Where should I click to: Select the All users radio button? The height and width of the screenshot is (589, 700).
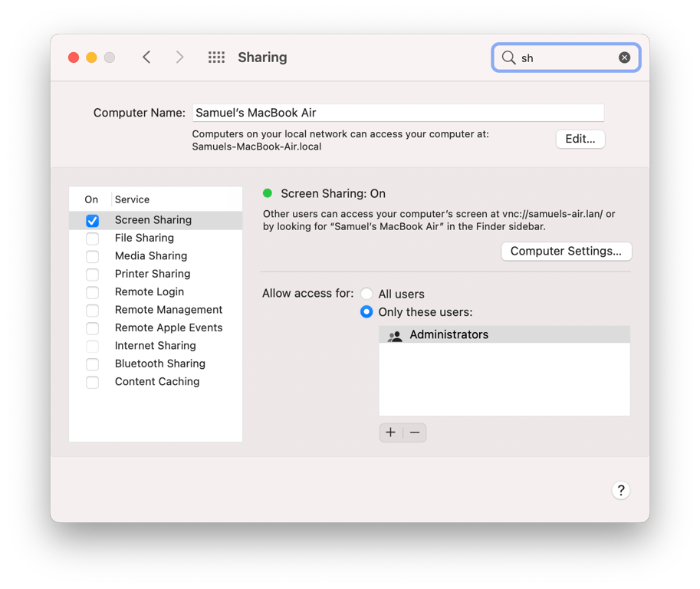tap(366, 293)
